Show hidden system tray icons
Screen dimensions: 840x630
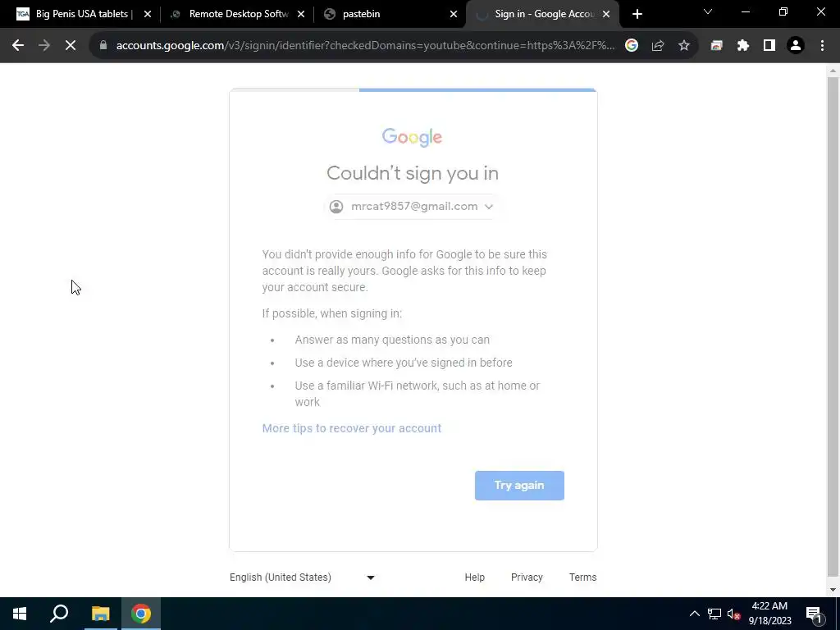pyautogui.click(x=695, y=614)
